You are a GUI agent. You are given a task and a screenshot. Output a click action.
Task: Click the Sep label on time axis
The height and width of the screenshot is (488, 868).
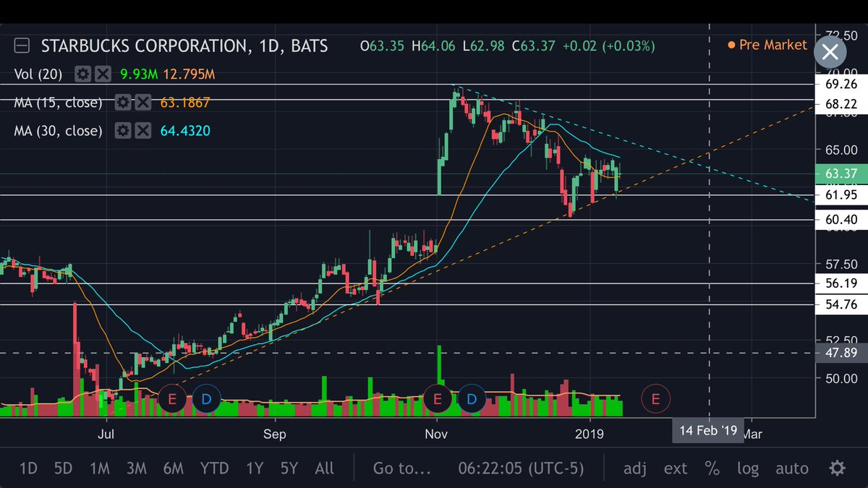tap(274, 434)
